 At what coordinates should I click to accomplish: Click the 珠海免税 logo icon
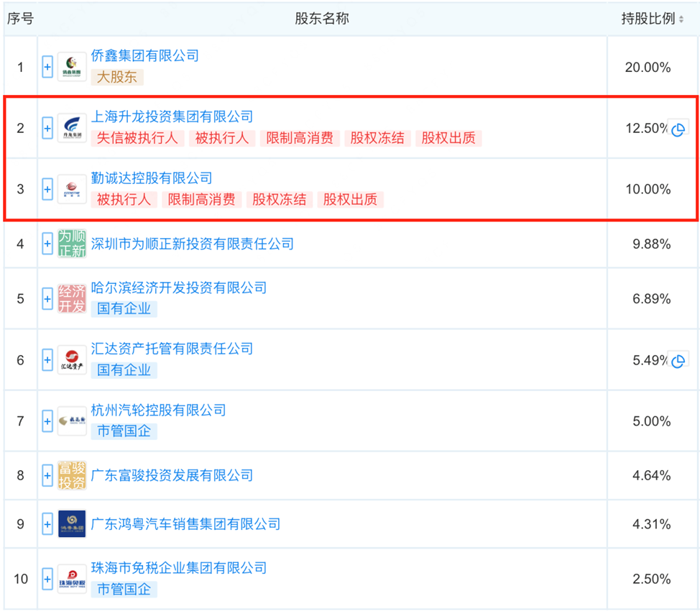[x=72, y=579]
